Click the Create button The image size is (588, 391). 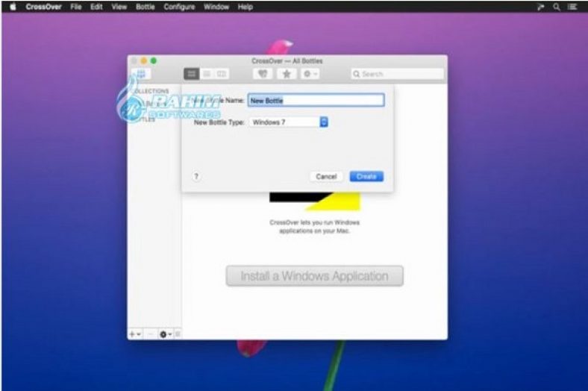point(366,177)
